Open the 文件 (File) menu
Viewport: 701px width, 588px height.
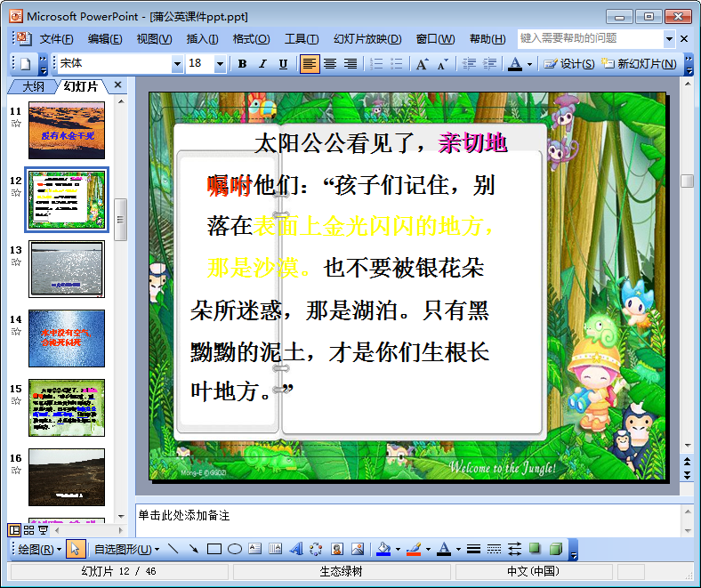coord(56,39)
